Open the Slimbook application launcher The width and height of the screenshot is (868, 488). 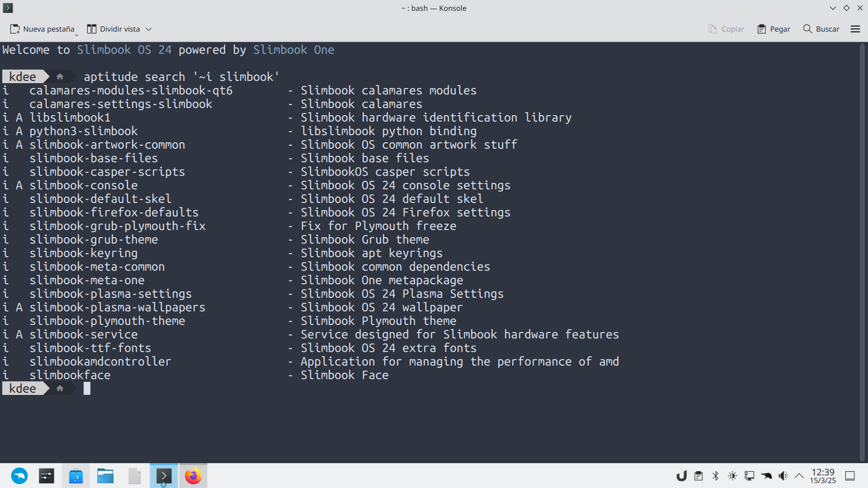coord(19,476)
